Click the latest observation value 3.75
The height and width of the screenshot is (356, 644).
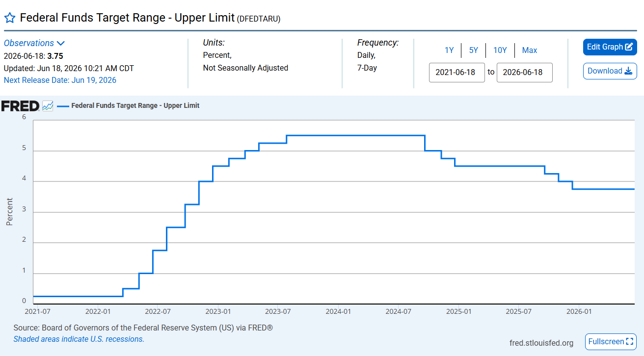pyautogui.click(x=55, y=56)
